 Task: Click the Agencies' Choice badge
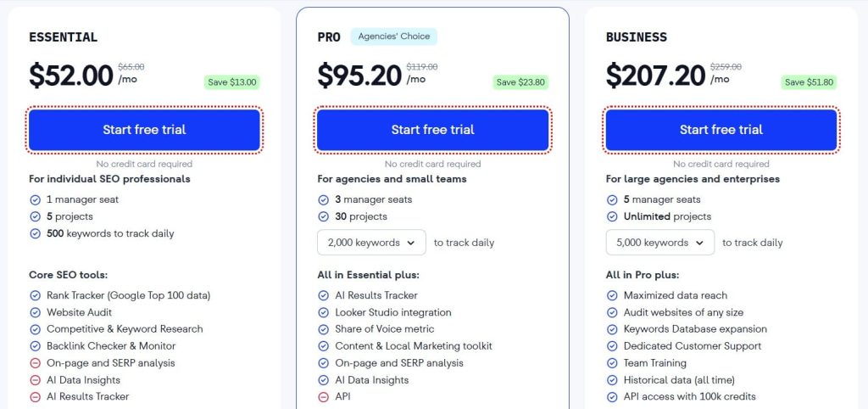pos(392,36)
